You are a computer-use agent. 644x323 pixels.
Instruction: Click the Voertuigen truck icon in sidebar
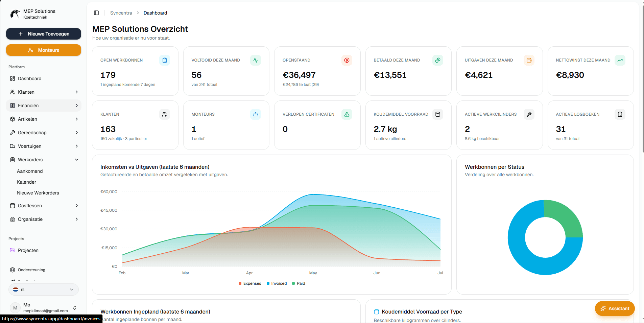coord(13,146)
